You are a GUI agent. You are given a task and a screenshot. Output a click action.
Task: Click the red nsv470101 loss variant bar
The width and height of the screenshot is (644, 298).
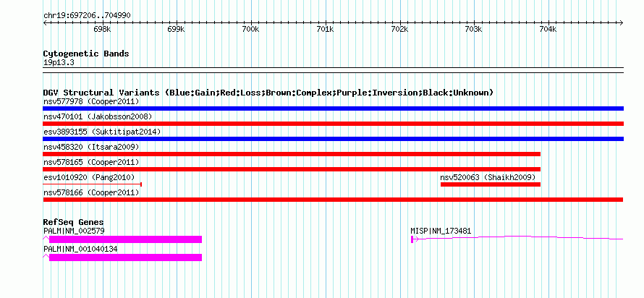tap(333, 124)
